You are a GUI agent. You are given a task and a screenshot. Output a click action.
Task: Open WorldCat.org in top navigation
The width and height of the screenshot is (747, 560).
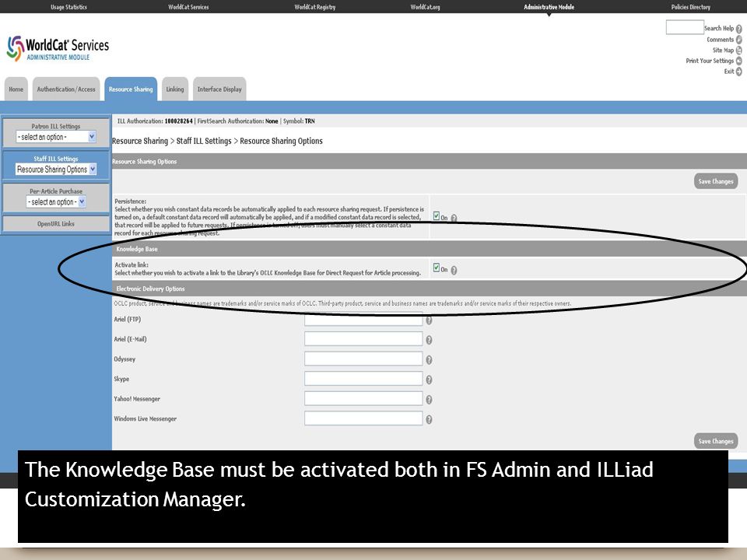tap(426, 7)
